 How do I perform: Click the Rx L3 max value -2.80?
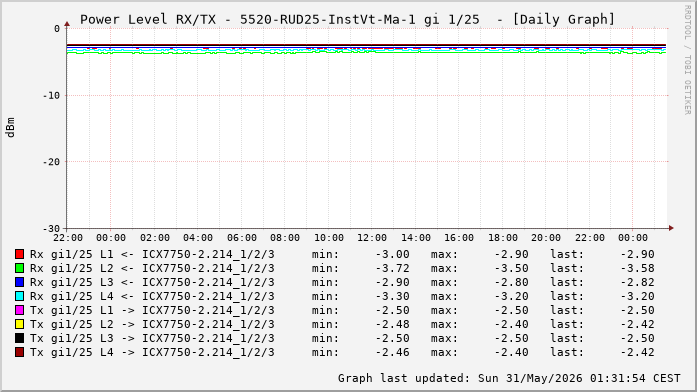[512, 283]
